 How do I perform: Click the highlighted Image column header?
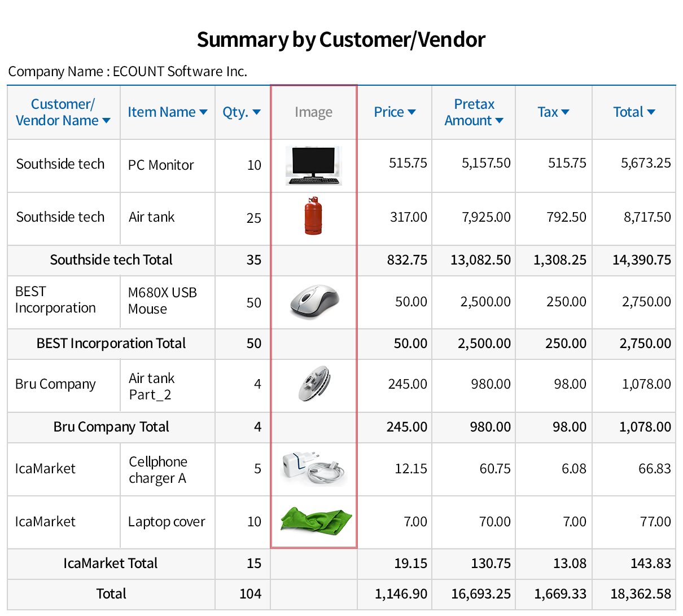313,112
